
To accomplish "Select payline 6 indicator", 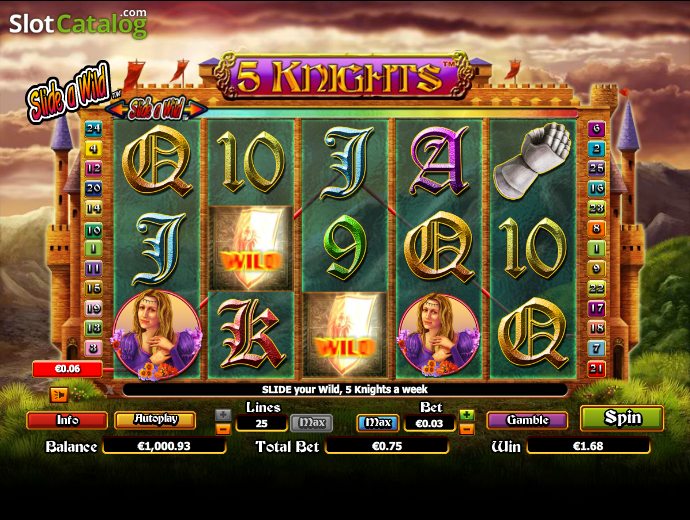I will pos(596,128).
